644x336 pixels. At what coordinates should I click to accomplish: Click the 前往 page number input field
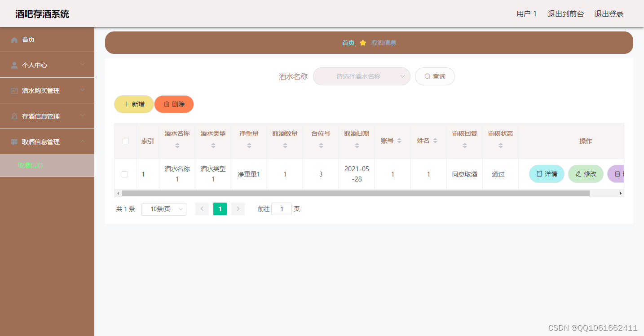pos(282,208)
